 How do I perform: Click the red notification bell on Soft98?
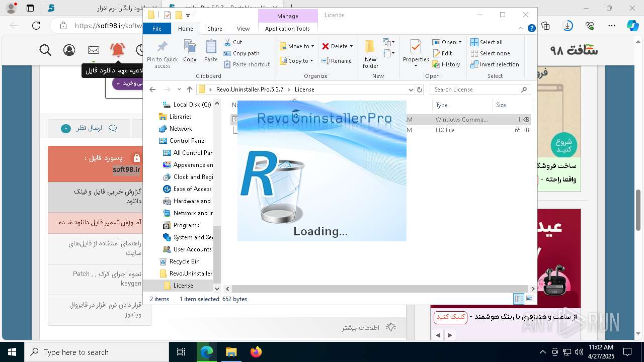pos(117,49)
